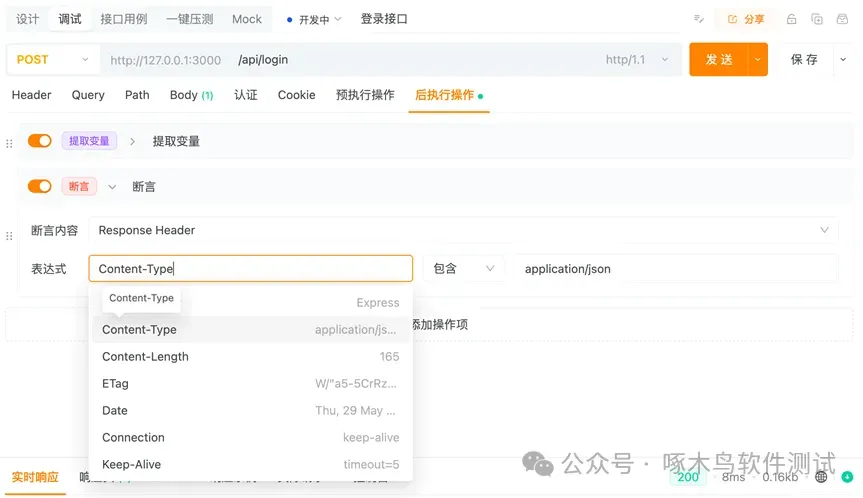Switch to the 实时响应 tab
Screen dimensions: 863x498
(x=35, y=477)
